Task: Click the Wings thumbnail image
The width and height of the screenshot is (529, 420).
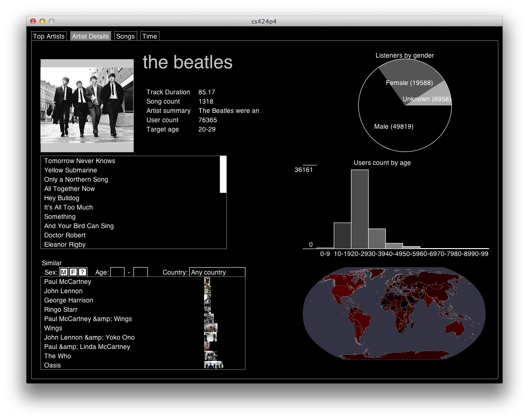Action: tap(211, 328)
